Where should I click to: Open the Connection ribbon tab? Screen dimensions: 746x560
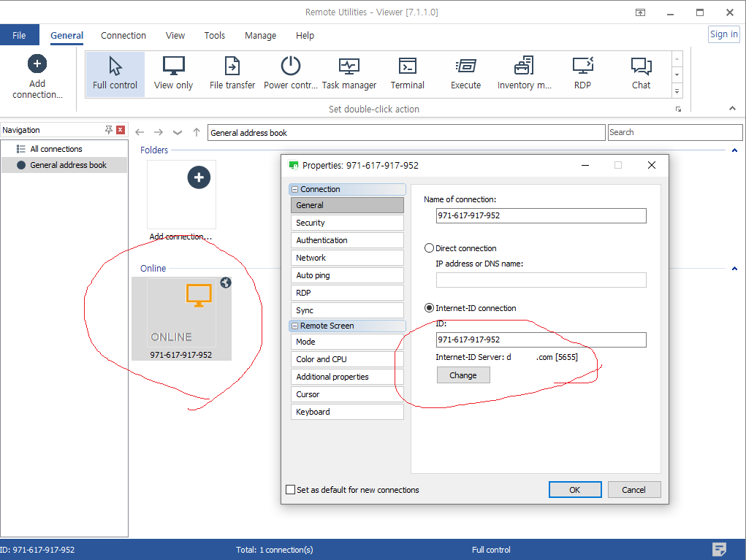click(x=123, y=35)
